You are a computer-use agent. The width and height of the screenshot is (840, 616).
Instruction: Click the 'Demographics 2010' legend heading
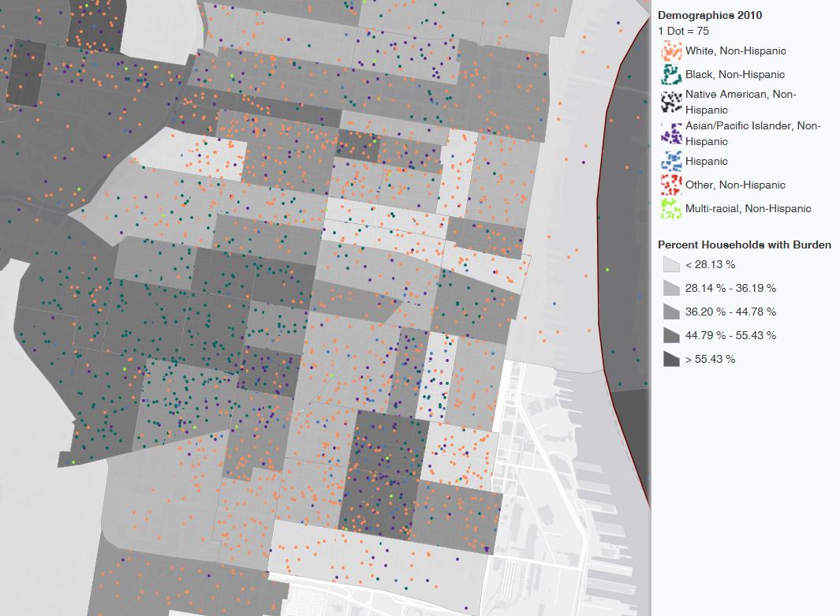pos(710,15)
